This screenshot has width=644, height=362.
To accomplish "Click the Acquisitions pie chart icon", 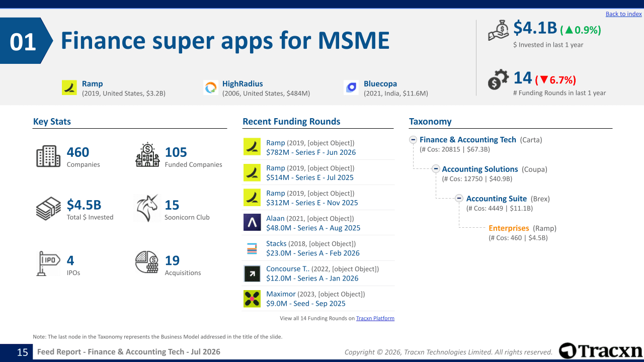I will click(147, 262).
